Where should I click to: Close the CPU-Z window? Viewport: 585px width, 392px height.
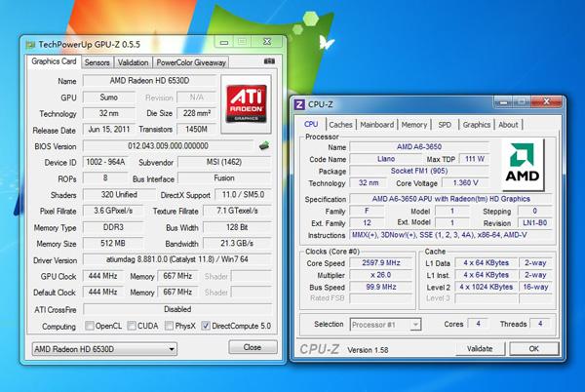tap(546, 101)
